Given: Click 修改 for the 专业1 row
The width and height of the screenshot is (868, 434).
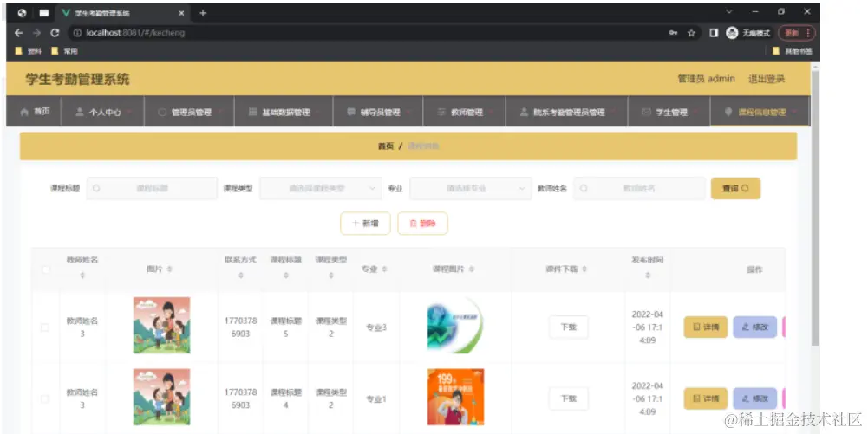Looking at the screenshot, I should pyautogui.click(x=755, y=398).
